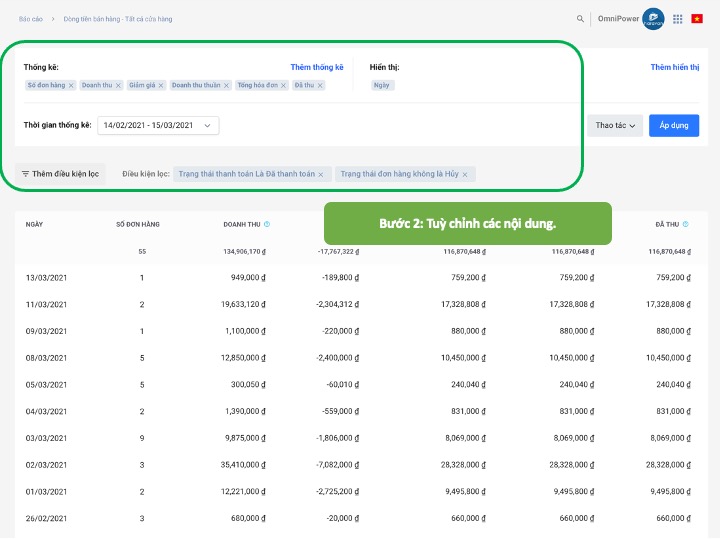Remove the Số đơn hàng statistic tag
Viewport: 720px width, 540px height.
[72, 86]
